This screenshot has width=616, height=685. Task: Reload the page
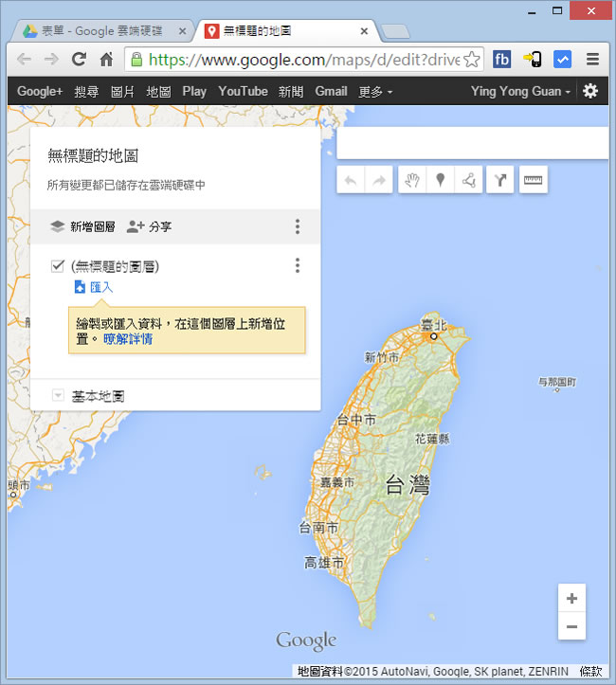pyautogui.click(x=79, y=59)
